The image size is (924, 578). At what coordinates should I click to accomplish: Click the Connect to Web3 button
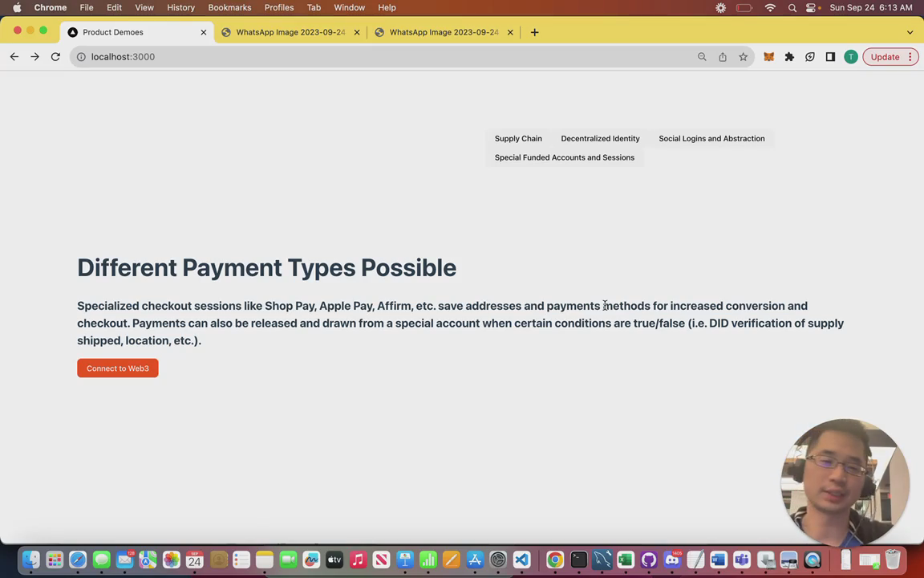tap(118, 368)
